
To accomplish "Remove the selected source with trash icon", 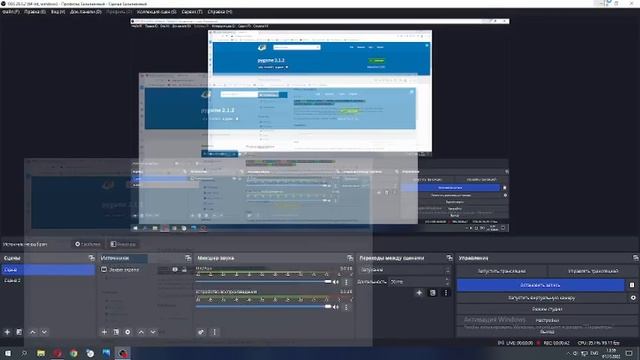I will click(x=116, y=332).
